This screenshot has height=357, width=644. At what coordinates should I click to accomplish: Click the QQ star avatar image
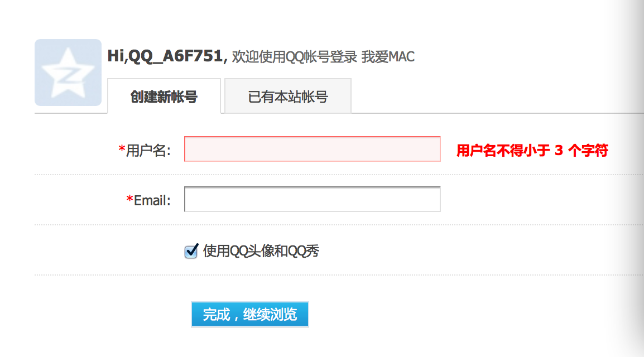[68, 73]
